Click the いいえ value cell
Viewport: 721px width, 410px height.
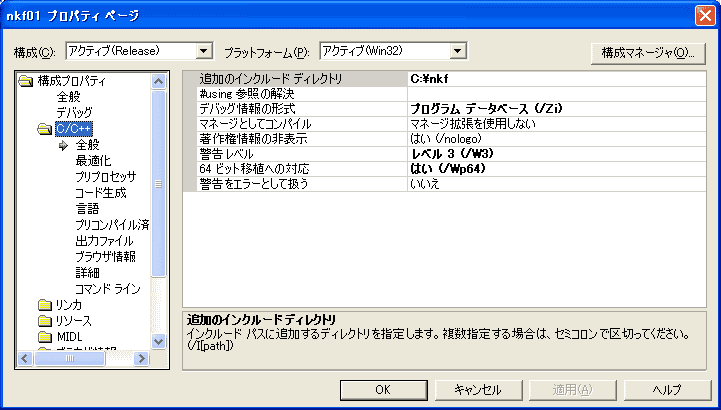pos(556,184)
